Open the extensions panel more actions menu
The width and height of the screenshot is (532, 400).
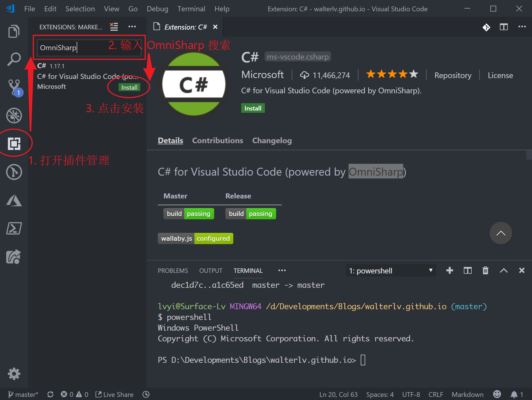click(x=132, y=26)
